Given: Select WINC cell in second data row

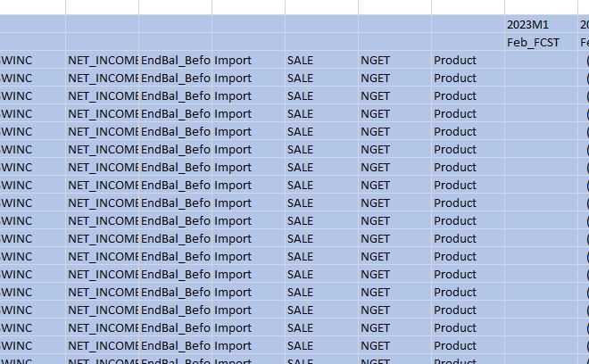Looking at the screenshot, I should coord(32,79).
